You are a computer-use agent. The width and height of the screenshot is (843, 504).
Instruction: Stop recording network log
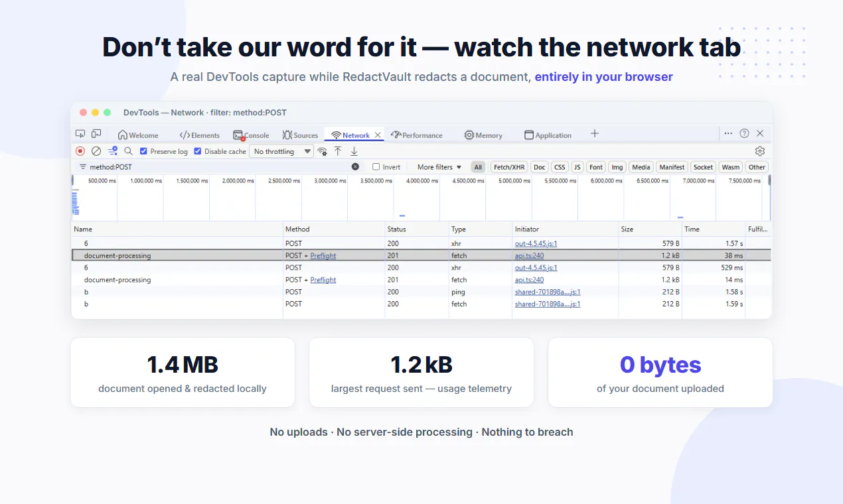tap(80, 151)
